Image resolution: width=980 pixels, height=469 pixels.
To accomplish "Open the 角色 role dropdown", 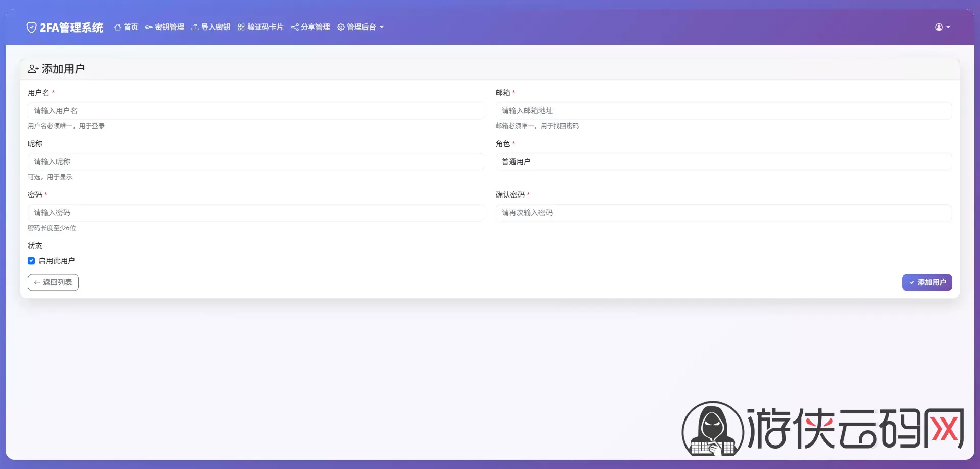I will click(x=723, y=162).
